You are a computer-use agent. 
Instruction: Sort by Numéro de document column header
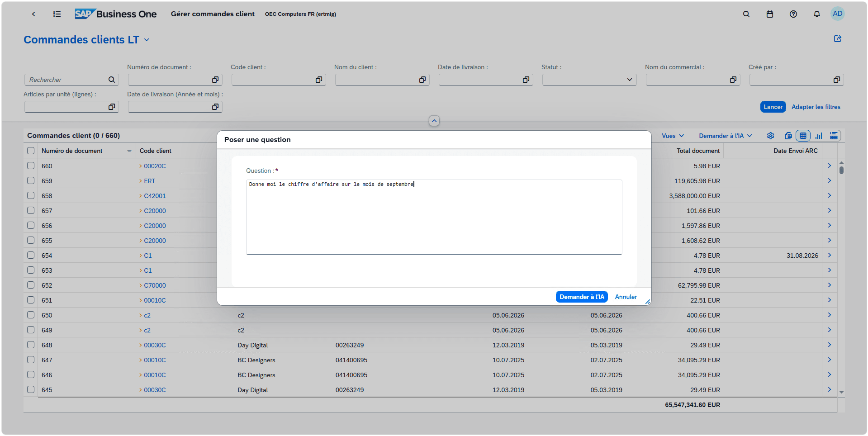pos(72,151)
